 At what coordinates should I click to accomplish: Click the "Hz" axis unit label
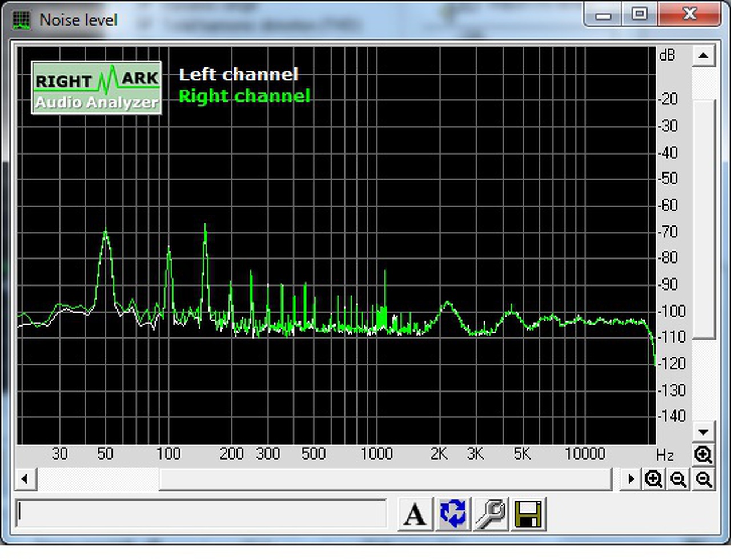pyautogui.click(x=665, y=455)
